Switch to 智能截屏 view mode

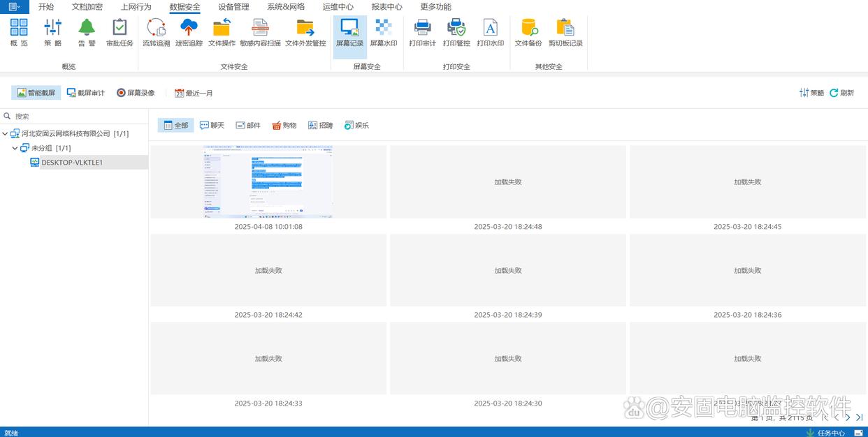click(x=36, y=93)
